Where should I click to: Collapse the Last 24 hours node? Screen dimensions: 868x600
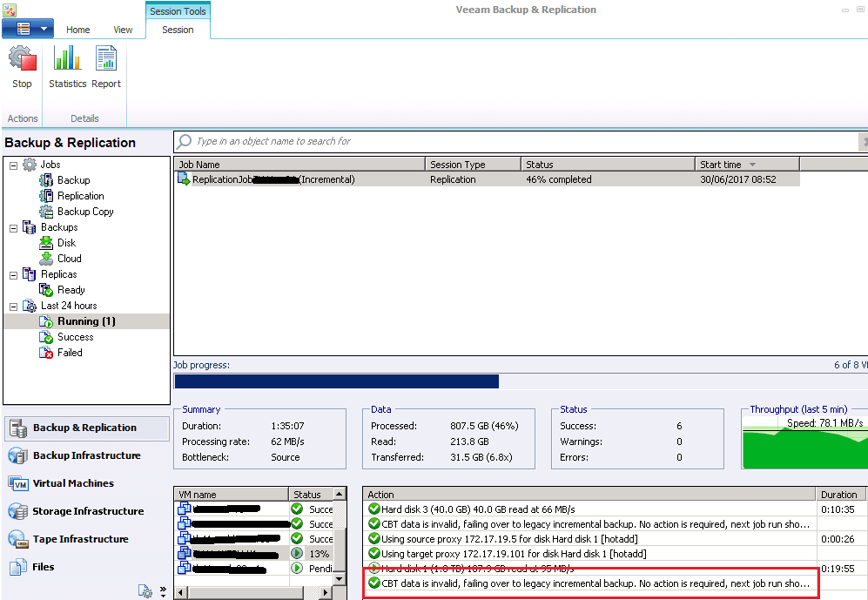[13, 306]
